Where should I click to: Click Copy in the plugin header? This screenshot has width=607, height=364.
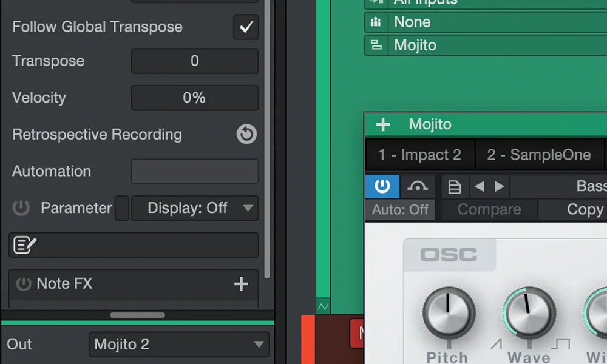coord(585,209)
